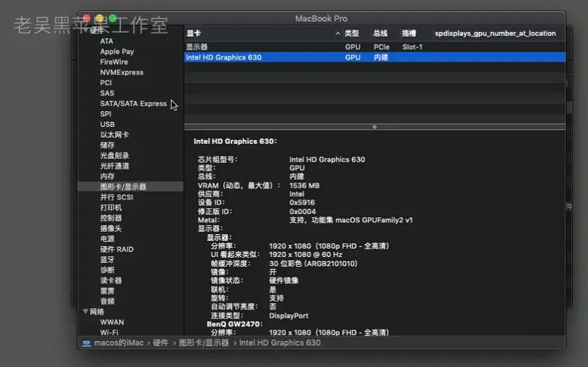Open the 音频 sidebar entry
This screenshot has width=588, height=367.
[x=107, y=302]
